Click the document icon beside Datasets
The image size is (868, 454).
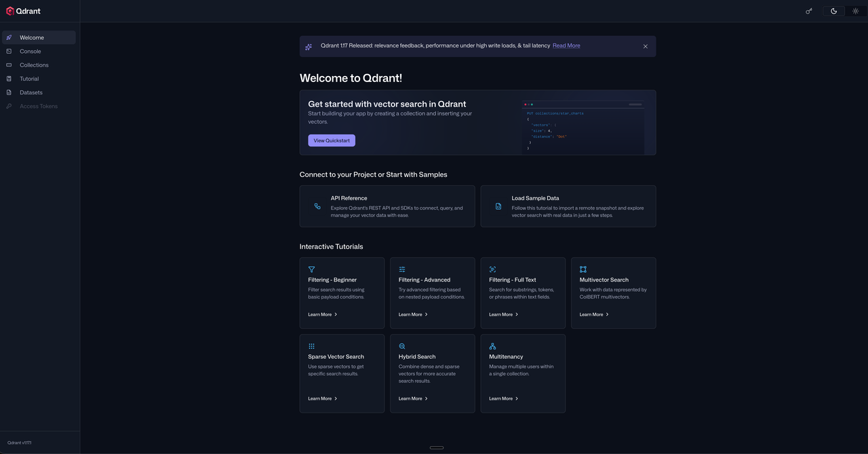coord(9,92)
